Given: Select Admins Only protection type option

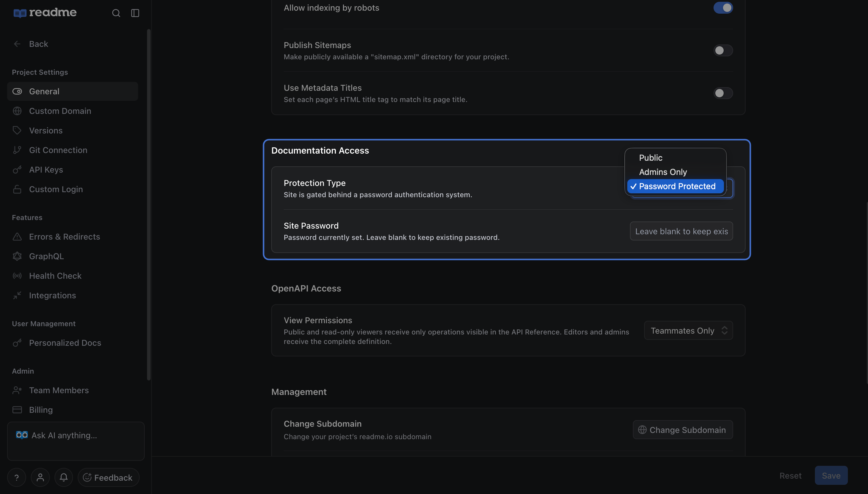Looking at the screenshot, I should 675,172.
